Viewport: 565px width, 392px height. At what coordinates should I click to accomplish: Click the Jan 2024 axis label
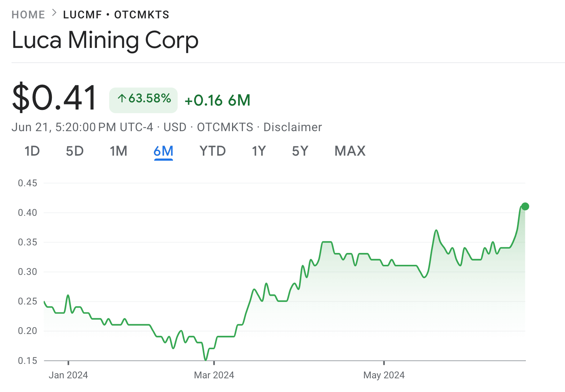coord(68,375)
